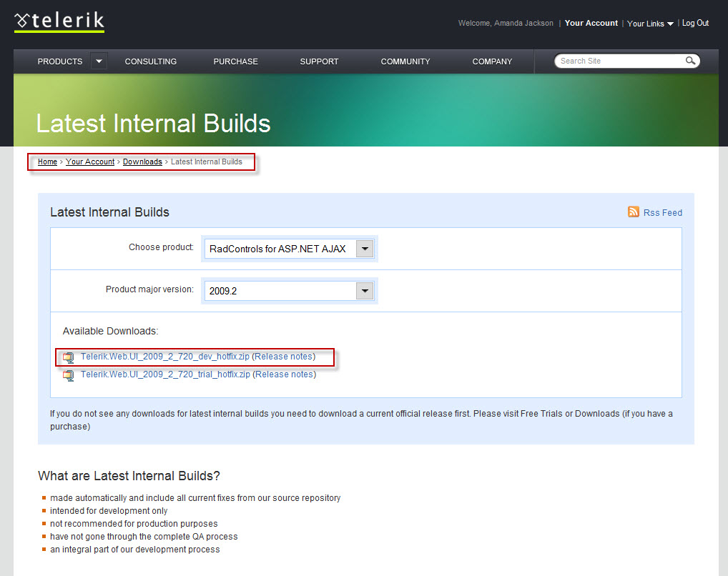Click the Latest Internal Builds breadcrumb text
The width and height of the screenshot is (728, 576).
coord(207,162)
